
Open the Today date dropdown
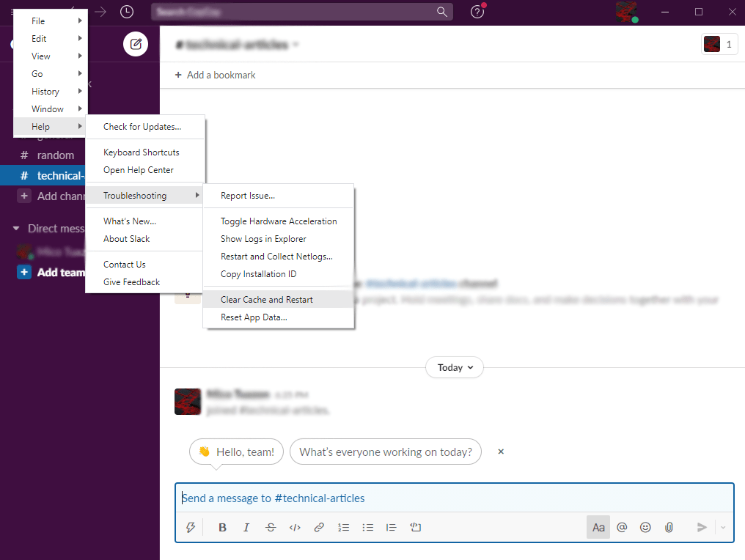454,367
